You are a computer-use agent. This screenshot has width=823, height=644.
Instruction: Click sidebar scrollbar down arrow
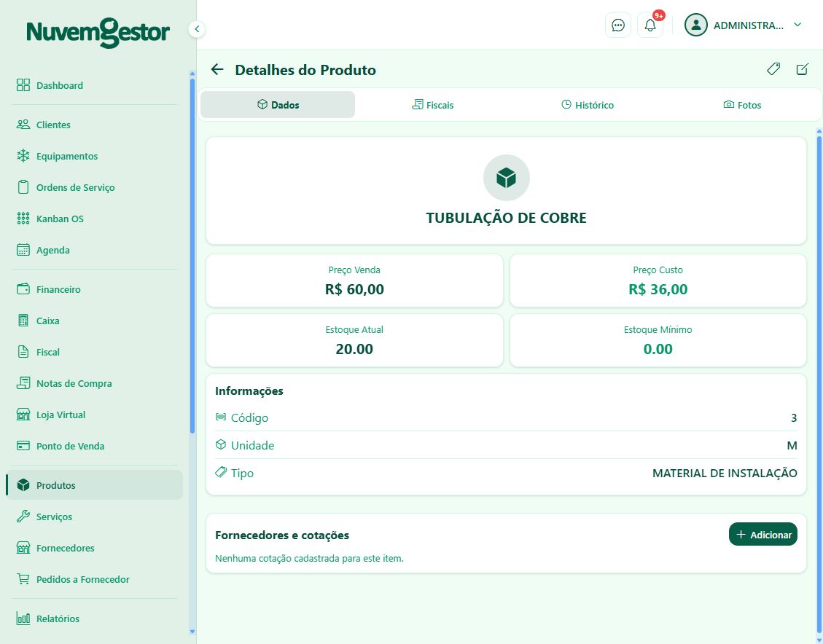pos(192,632)
